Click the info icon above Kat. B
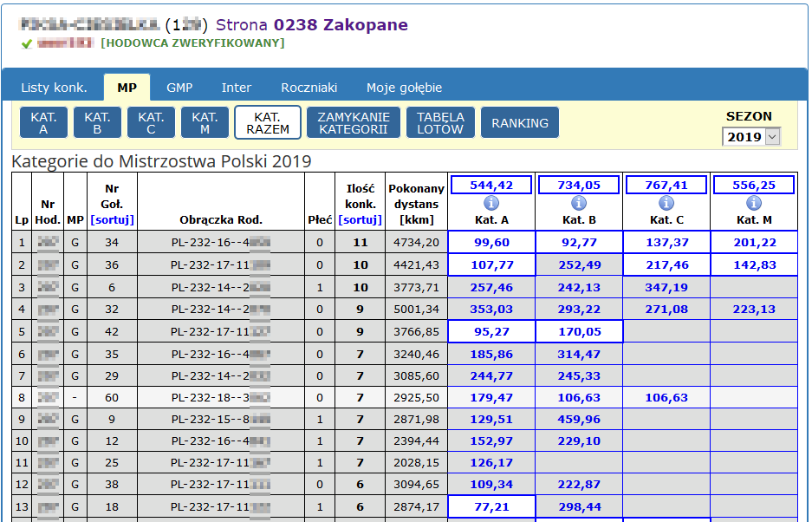 point(579,203)
